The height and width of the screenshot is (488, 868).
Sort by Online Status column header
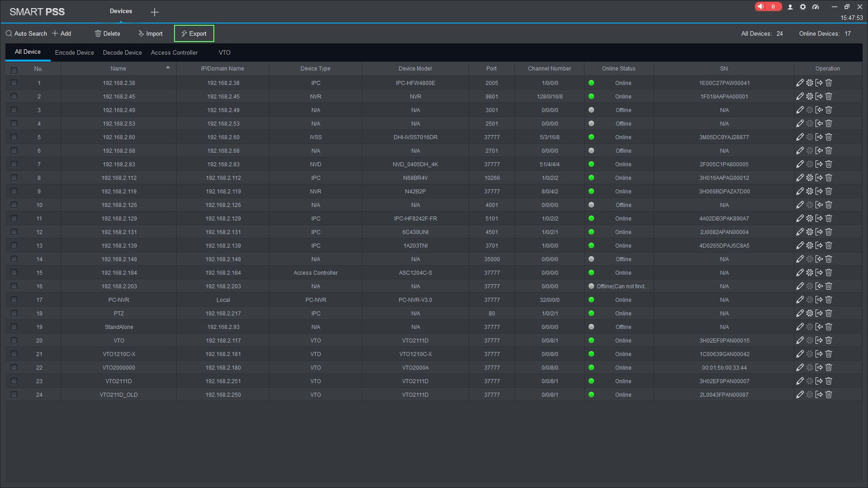pyautogui.click(x=618, y=69)
